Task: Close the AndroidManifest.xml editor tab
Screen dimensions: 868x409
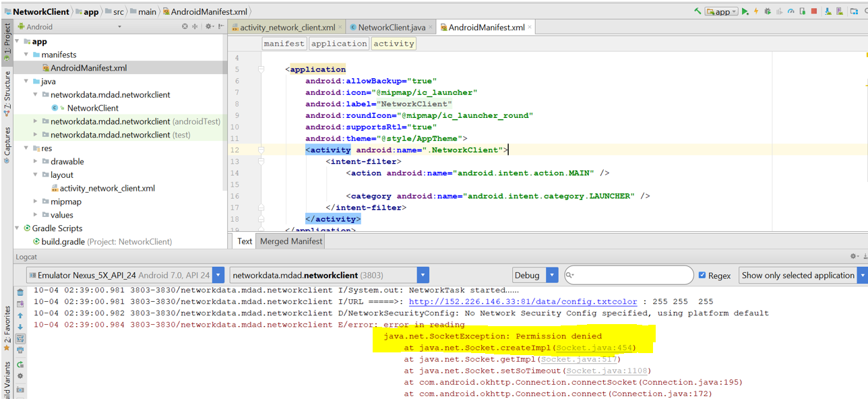Action: pos(530,28)
